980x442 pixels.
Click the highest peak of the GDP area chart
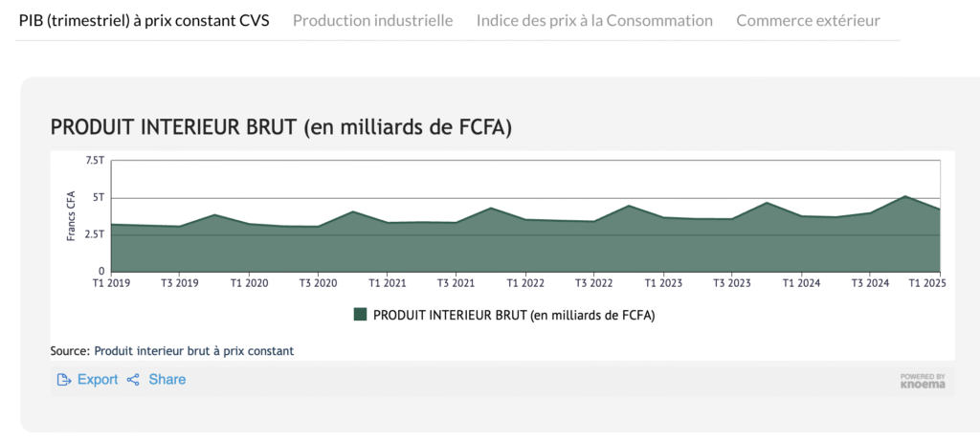click(905, 196)
